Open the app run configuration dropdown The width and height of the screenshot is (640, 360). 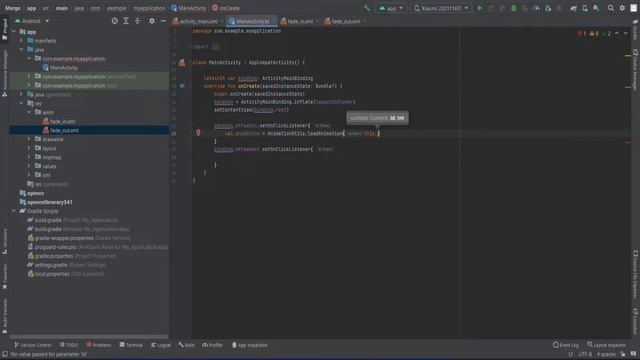(391, 8)
